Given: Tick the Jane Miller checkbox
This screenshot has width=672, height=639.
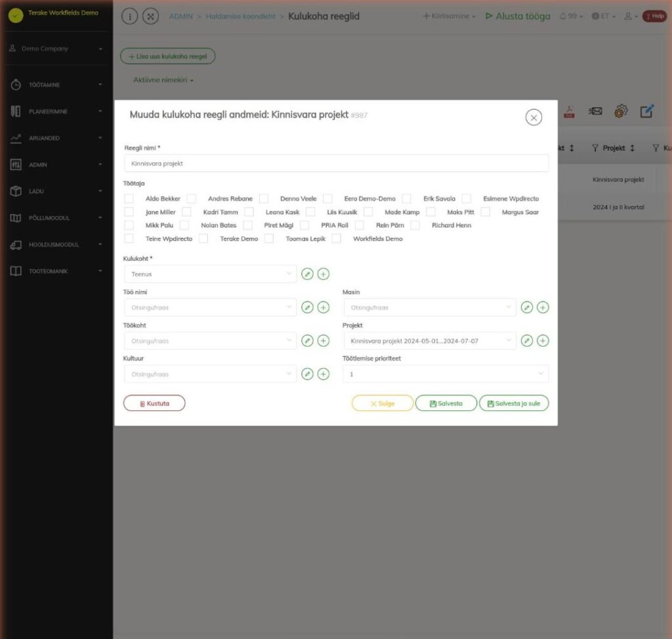Looking at the screenshot, I should tap(129, 212).
